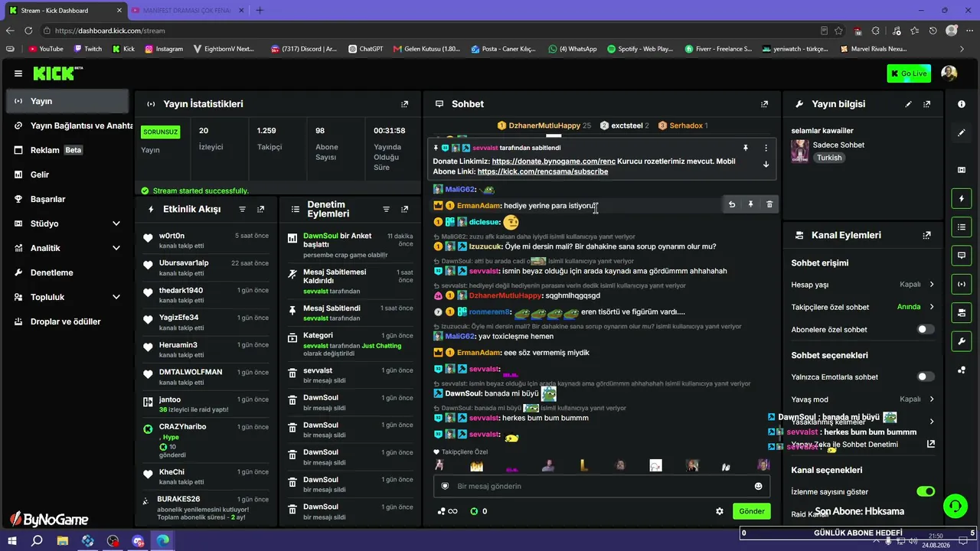Open the YouTube bookmark
The height and width of the screenshot is (551, 980).
[x=46, y=49]
